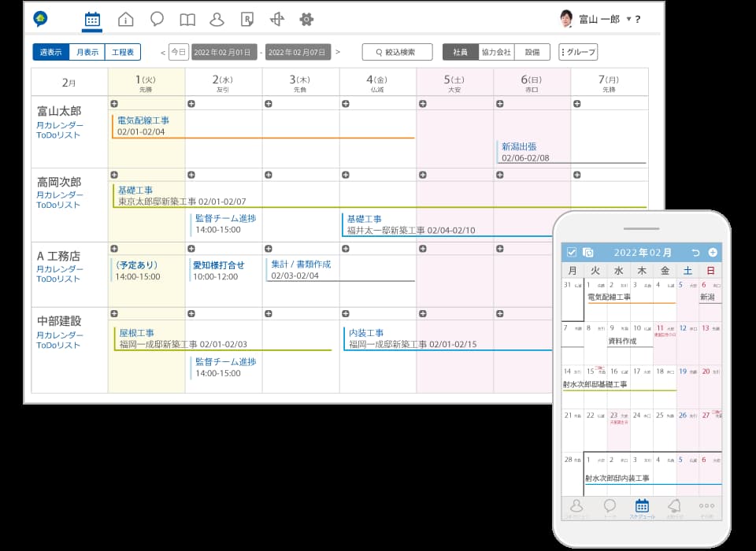Open the end date 2022年02月07日 picker
This screenshot has height=551, width=756.
tap(297, 52)
